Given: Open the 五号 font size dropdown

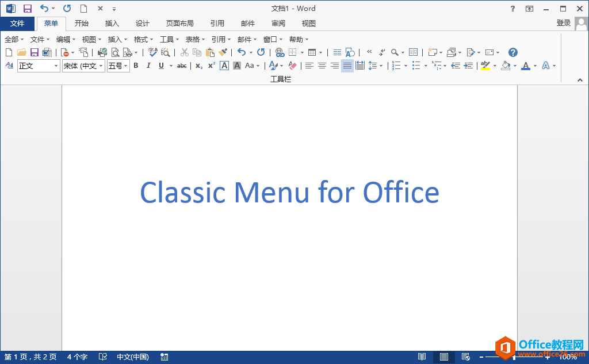Looking at the screenshot, I should coord(126,66).
